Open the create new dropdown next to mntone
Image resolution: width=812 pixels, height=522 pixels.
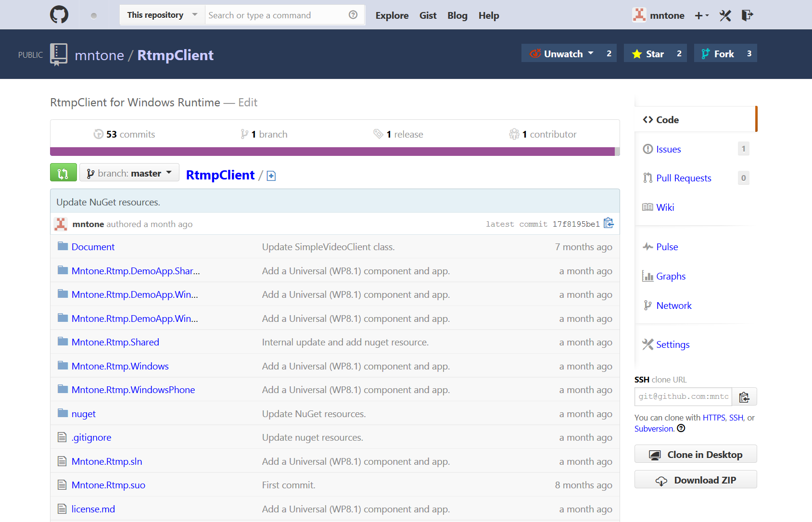click(701, 15)
